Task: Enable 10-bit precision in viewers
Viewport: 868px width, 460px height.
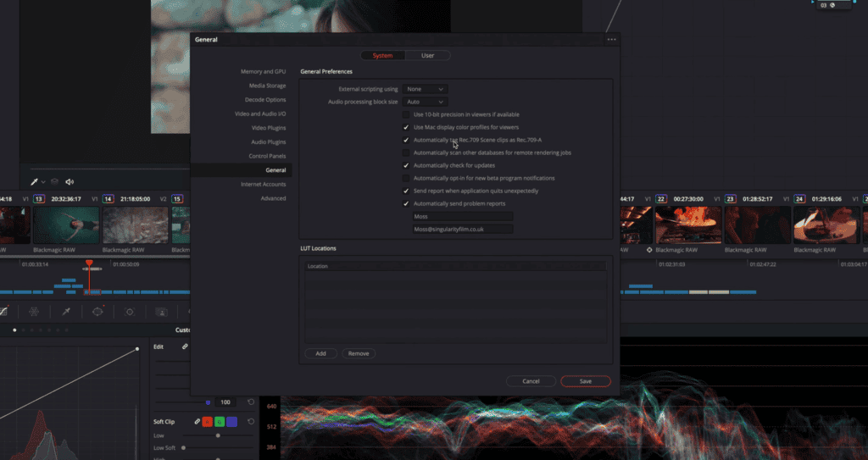Action: [406, 114]
